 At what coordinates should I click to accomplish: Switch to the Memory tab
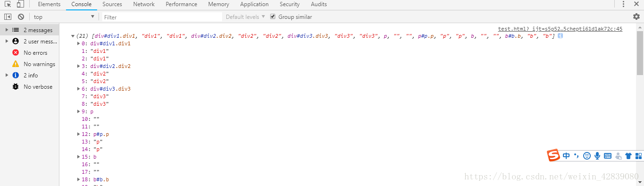(x=218, y=4)
